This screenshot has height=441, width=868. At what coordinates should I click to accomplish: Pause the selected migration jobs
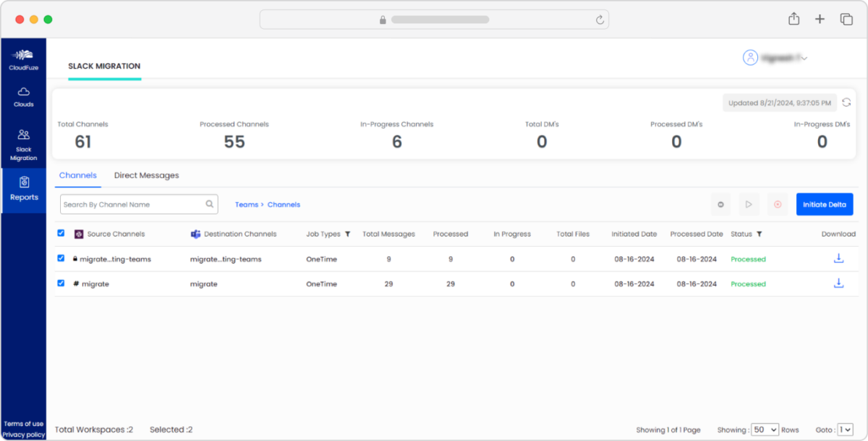click(x=720, y=204)
